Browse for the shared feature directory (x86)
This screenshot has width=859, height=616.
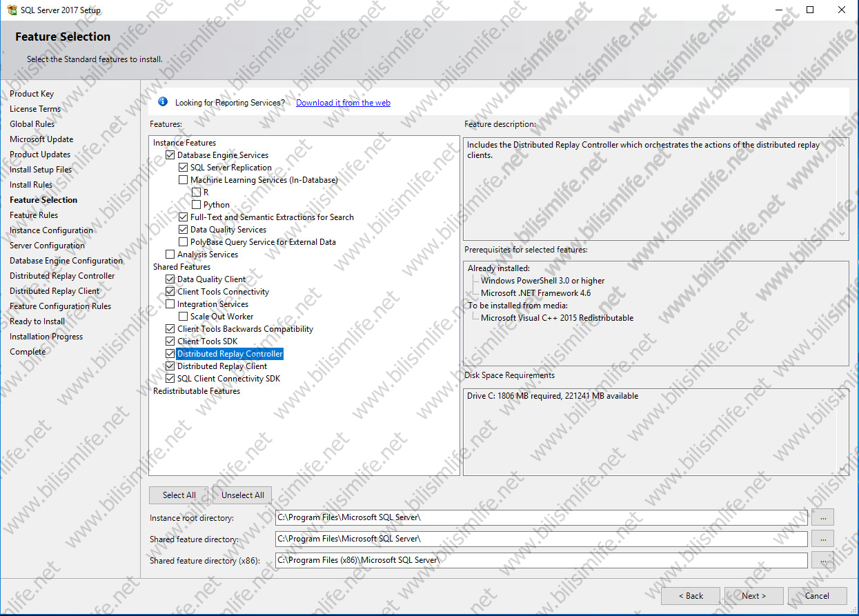click(x=822, y=560)
